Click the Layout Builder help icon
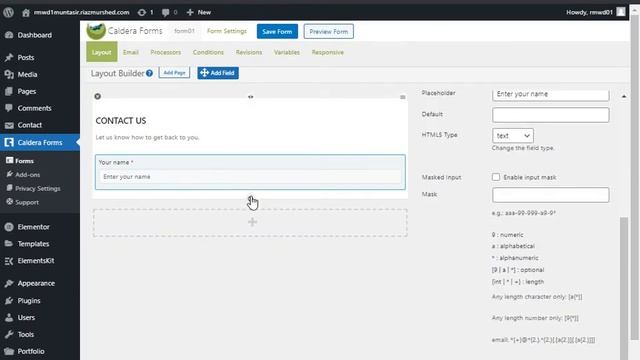Image resolution: width=640 pixels, height=360 pixels. [149, 73]
